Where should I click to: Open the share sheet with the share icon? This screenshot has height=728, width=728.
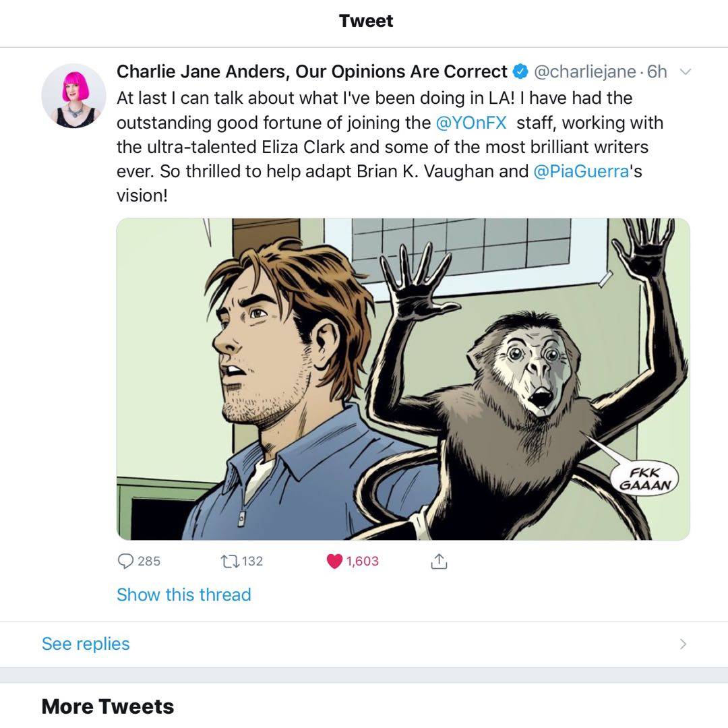point(439,560)
